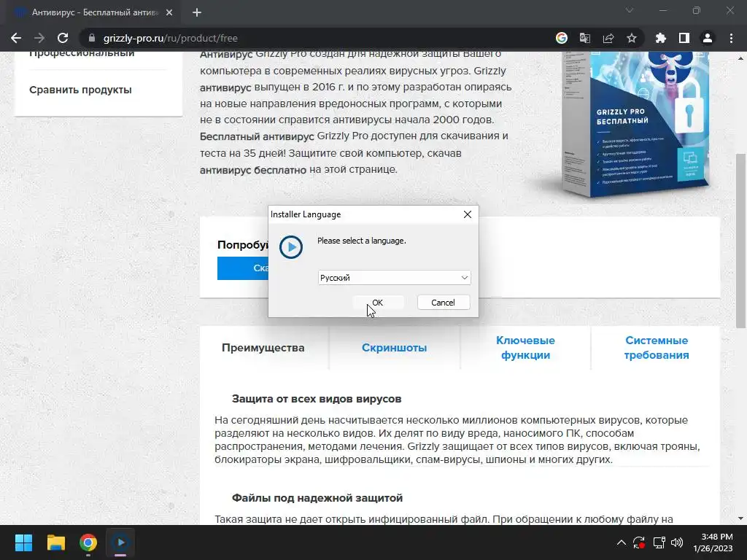747x560 pixels.
Task: Select installer app in taskbar
Action: point(120,542)
